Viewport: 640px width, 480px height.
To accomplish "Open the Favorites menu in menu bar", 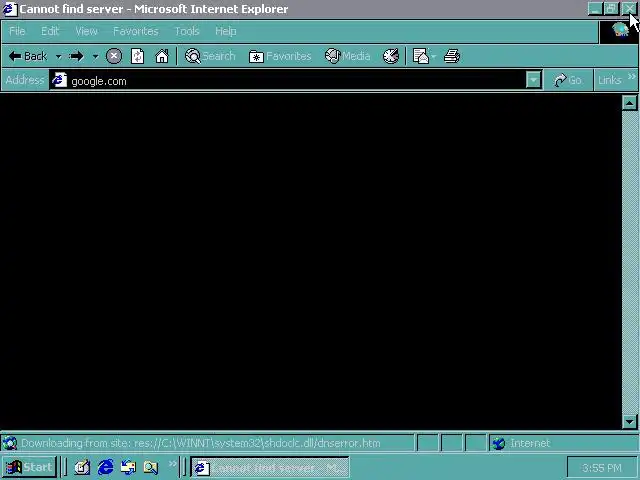I will 136,31.
